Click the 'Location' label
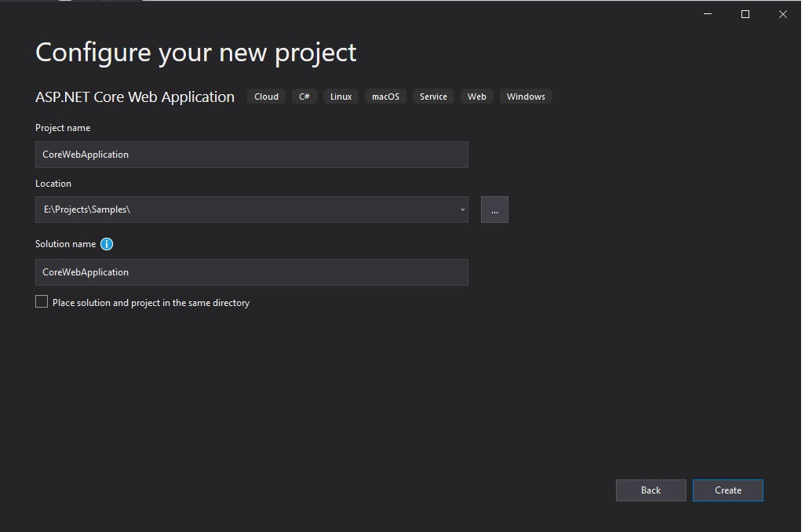This screenshot has height=532, width=805. click(53, 184)
